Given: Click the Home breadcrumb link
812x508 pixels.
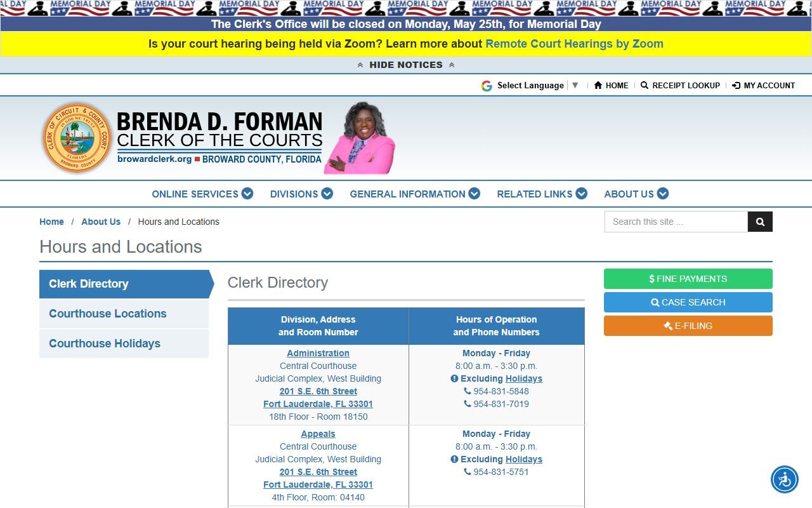Looking at the screenshot, I should point(51,222).
